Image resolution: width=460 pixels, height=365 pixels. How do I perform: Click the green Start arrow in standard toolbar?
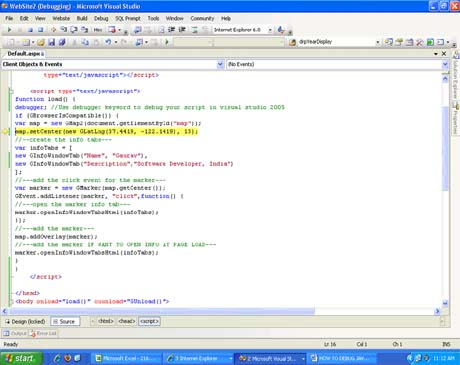point(167,42)
